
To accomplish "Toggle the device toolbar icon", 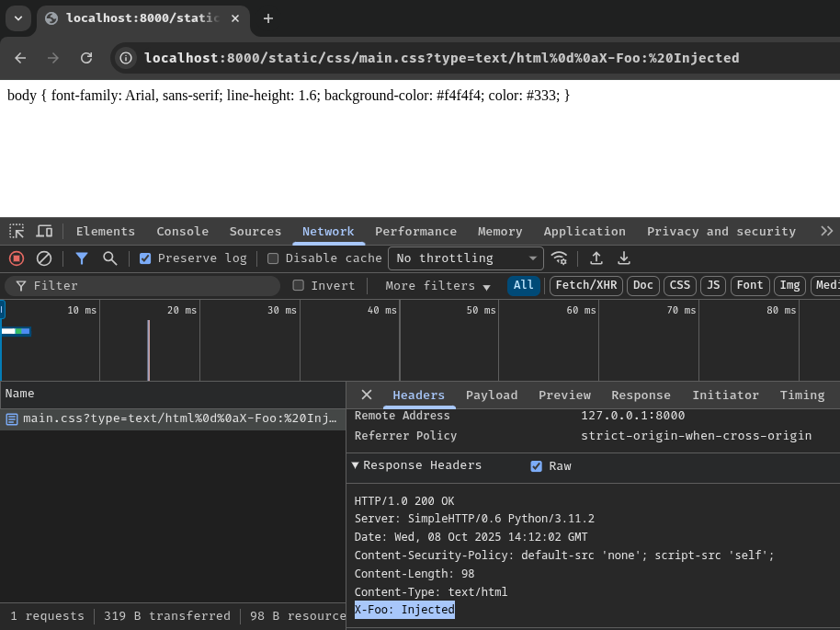I will click(x=44, y=231).
